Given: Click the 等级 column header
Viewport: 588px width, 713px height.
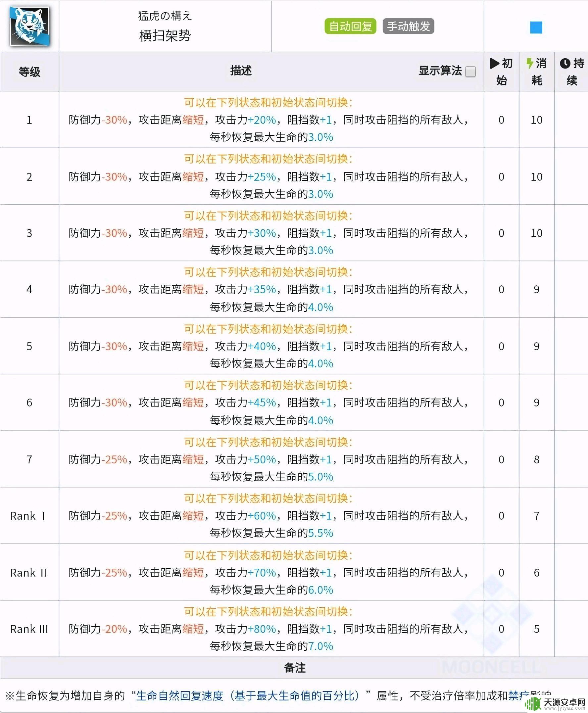Looking at the screenshot, I should (x=29, y=72).
